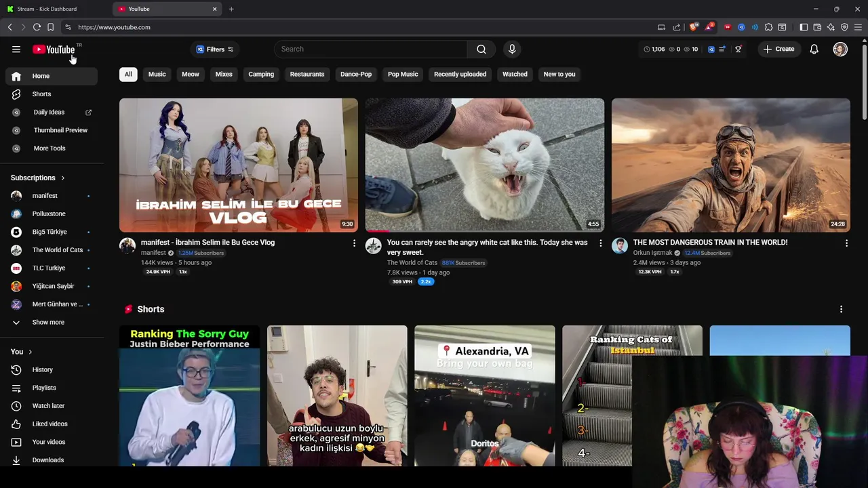The width and height of the screenshot is (868, 488).
Task: Click the YouTube logo
Action: pyautogui.click(x=54, y=49)
